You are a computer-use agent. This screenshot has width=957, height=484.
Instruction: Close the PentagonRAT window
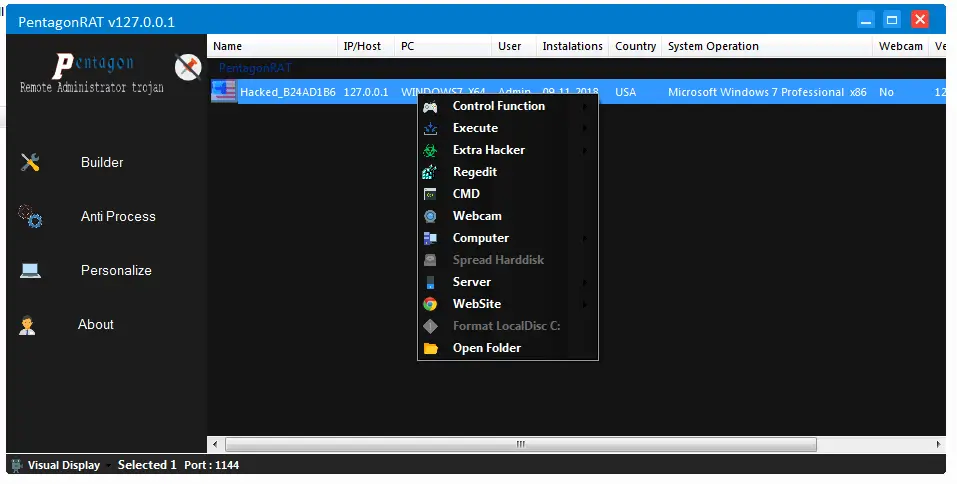(920, 20)
